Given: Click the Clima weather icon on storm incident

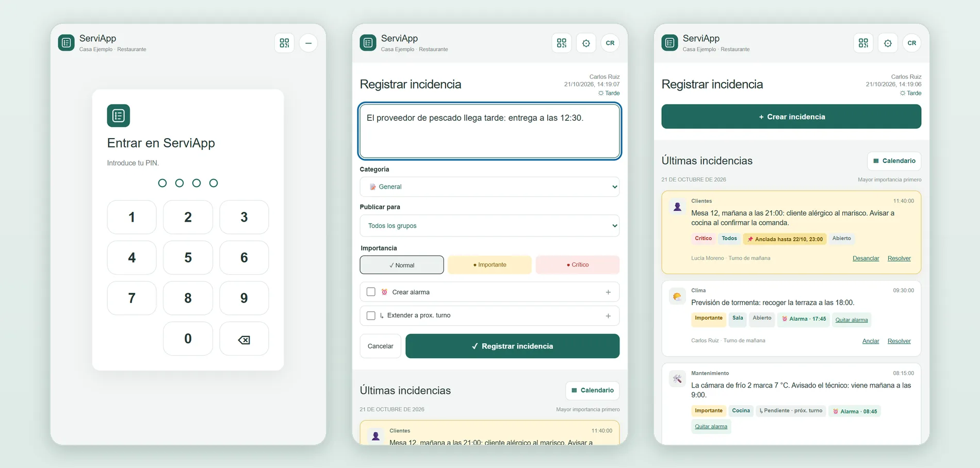Looking at the screenshot, I should (677, 296).
